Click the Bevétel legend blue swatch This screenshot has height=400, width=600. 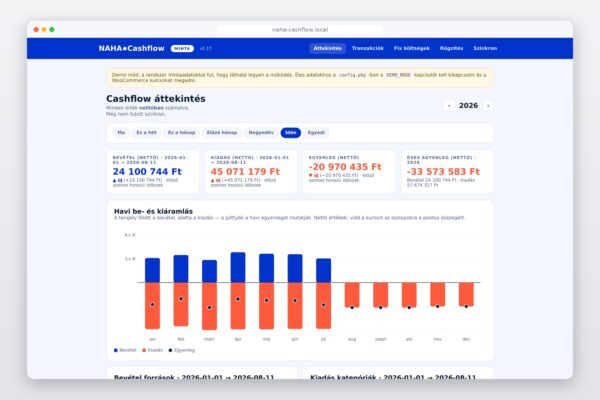pos(116,350)
